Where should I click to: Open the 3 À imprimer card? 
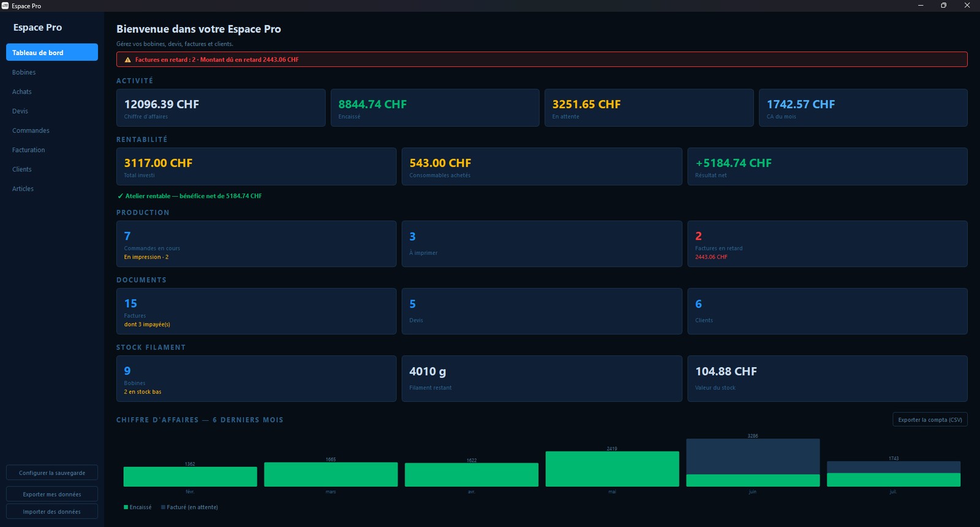click(542, 244)
